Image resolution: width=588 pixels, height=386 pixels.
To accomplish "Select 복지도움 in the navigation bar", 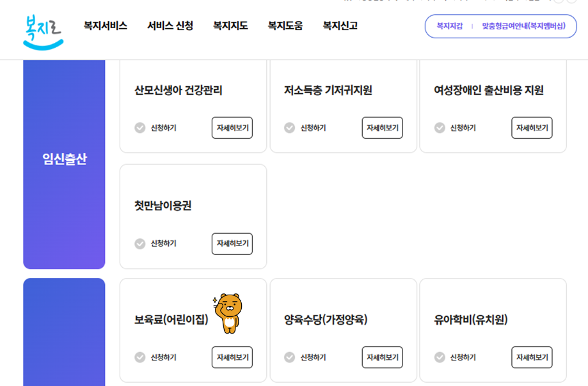I will pos(283,26).
